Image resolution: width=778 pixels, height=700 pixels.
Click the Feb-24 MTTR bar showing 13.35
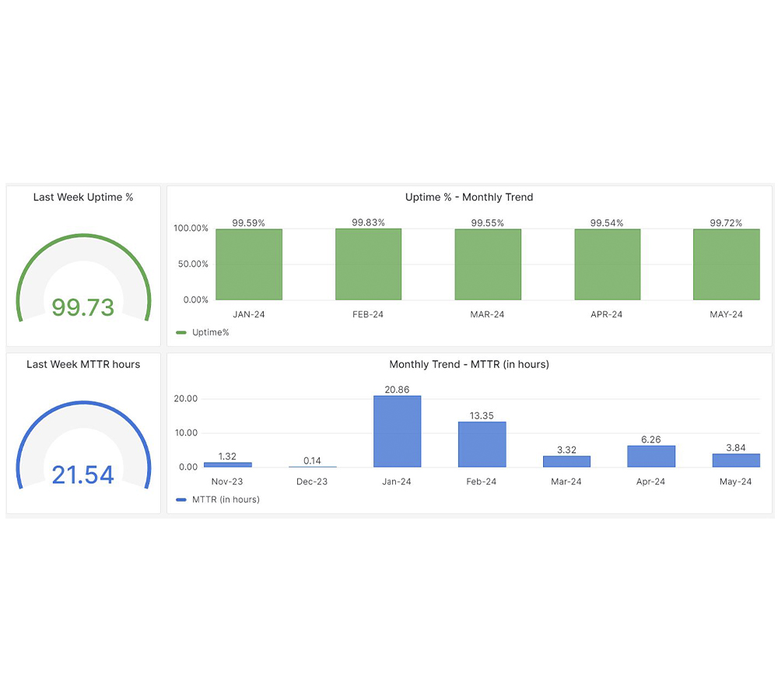tap(482, 444)
